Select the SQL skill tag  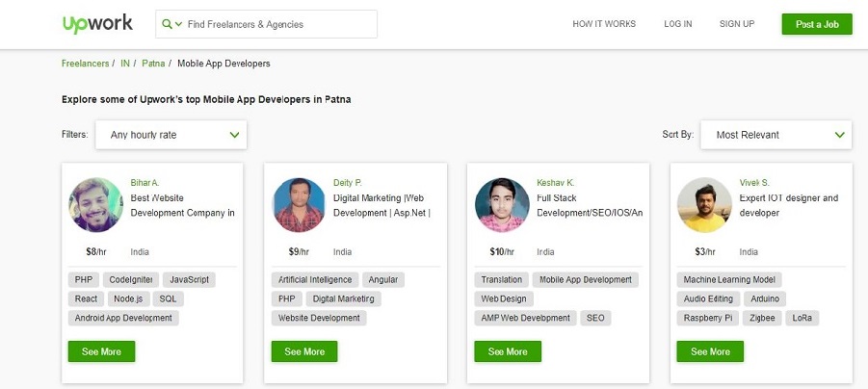click(169, 298)
